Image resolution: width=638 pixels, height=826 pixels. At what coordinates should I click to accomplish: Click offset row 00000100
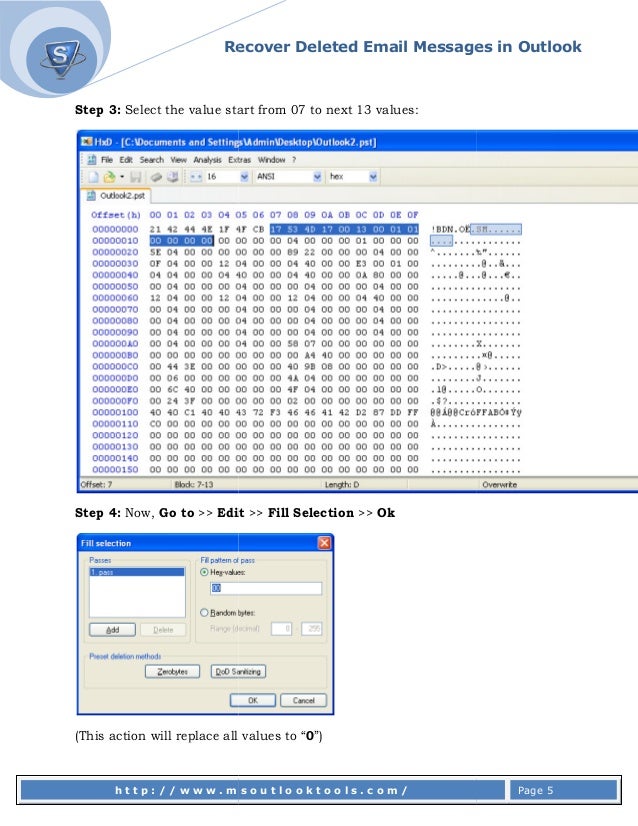pyautogui.click(x=115, y=412)
